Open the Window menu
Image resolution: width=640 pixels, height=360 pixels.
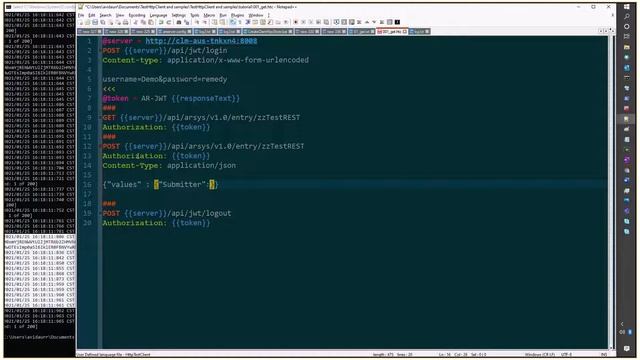256,15
